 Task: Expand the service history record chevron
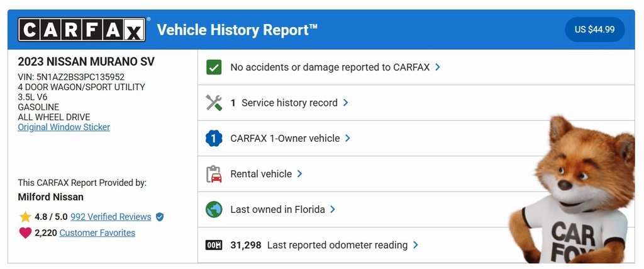(x=346, y=103)
